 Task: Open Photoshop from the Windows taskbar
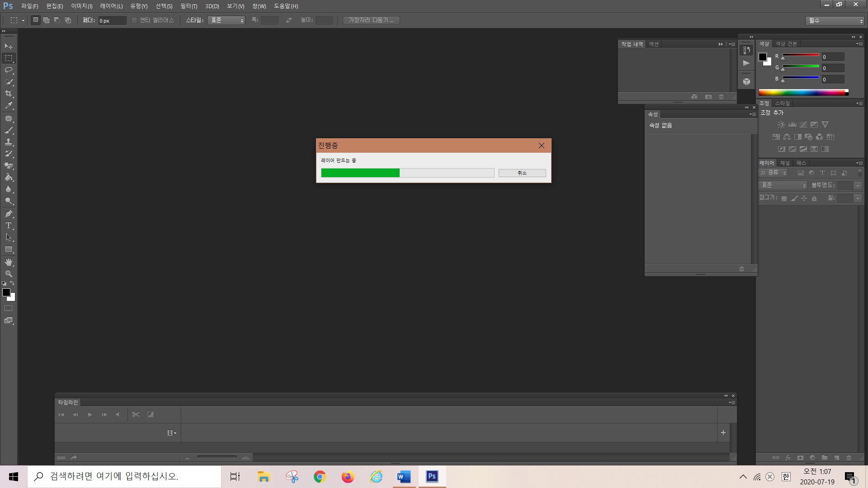point(432,476)
